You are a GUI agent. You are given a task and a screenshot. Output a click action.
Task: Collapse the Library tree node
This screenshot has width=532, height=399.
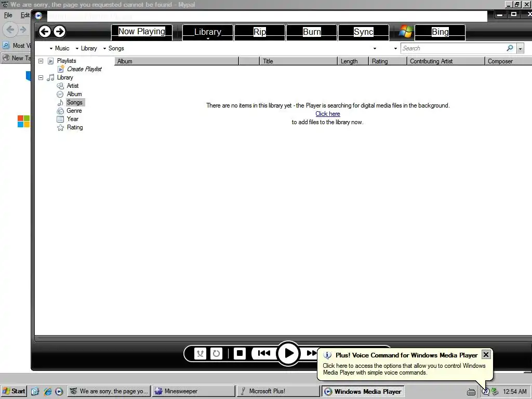41,78
